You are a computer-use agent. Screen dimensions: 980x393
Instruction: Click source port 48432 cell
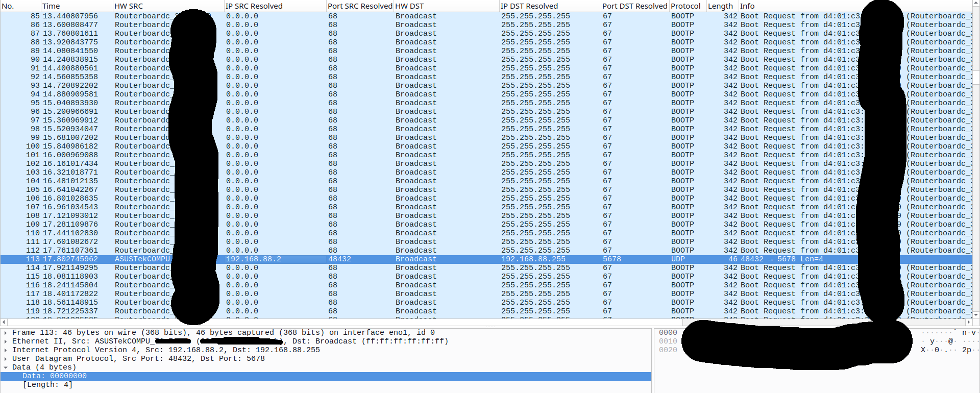pos(339,259)
